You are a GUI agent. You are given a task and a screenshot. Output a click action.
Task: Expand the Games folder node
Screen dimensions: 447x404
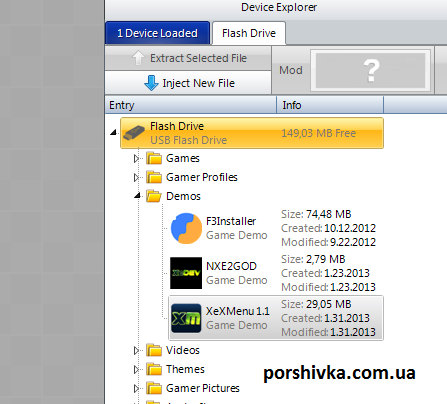136,158
